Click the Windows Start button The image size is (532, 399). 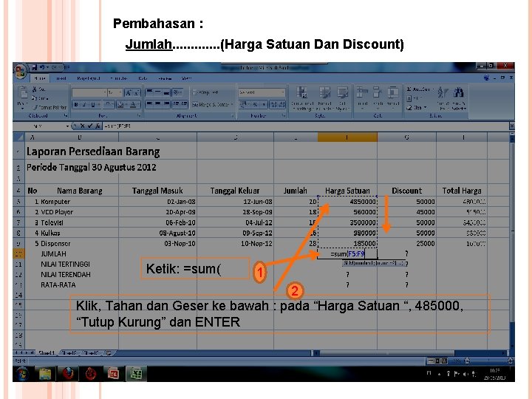tap(22, 374)
